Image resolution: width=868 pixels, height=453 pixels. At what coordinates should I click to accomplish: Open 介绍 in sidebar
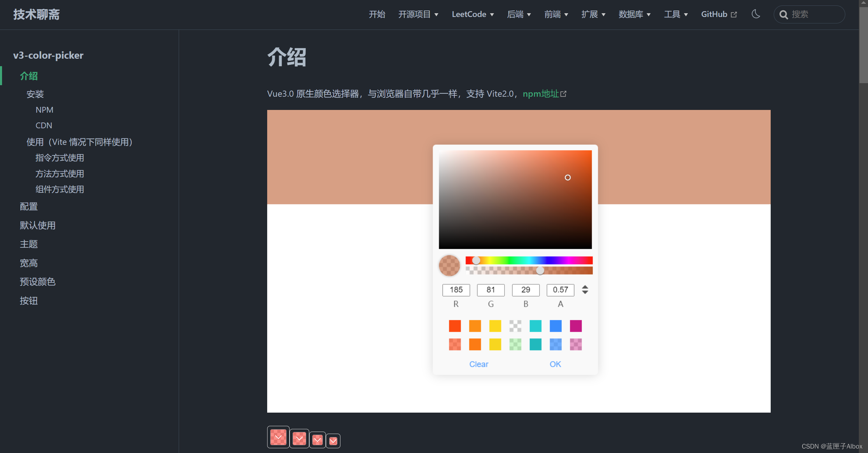click(29, 76)
